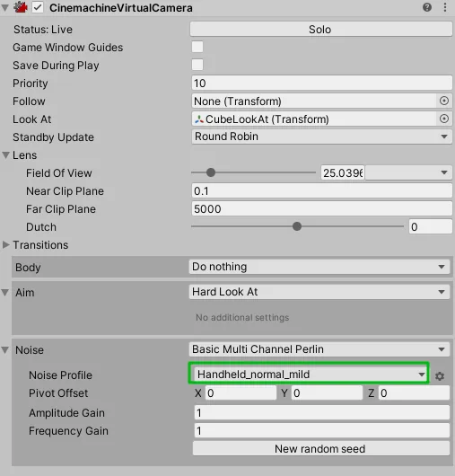Image resolution: width=455 pixels, height=476 pixels.
Task: Click the Noise Profile label
Action: pos(60,375)
